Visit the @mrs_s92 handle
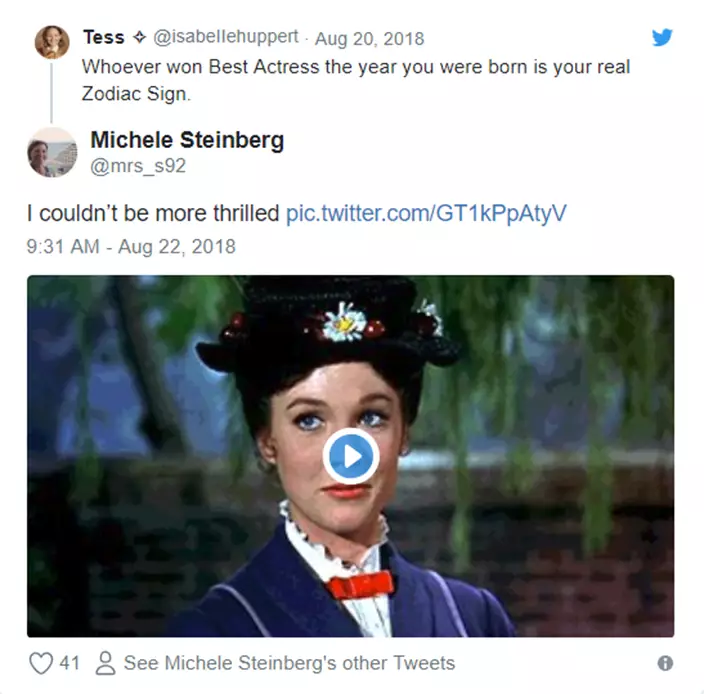This screenshot has height=694, width=704. point(138,166)
